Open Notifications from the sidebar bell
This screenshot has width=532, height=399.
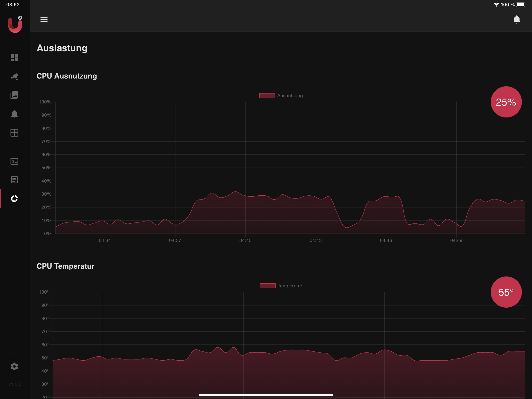tap(14, 114)
